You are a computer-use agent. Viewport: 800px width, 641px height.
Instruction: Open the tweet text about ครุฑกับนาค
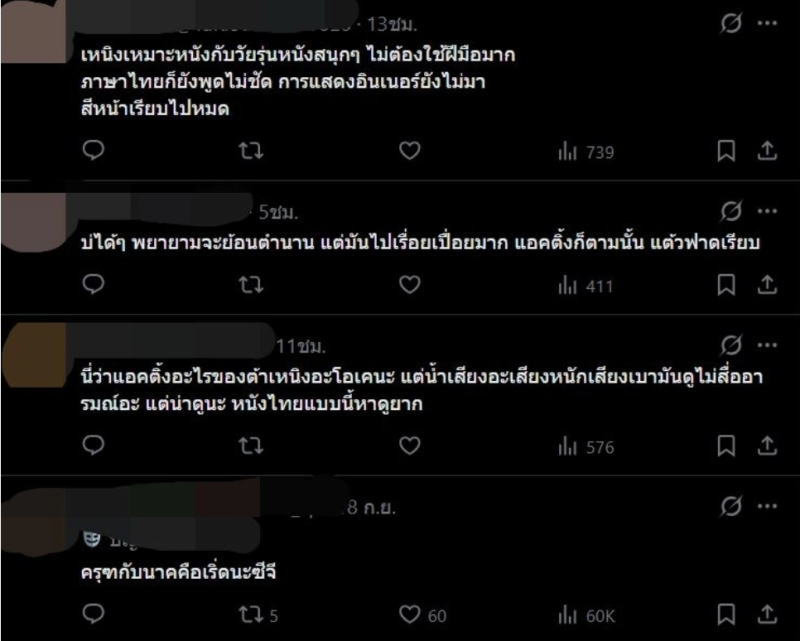179,573
